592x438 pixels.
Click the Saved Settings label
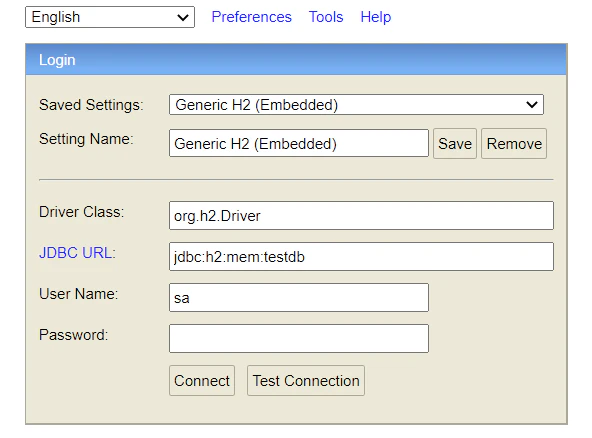point(91,105)
